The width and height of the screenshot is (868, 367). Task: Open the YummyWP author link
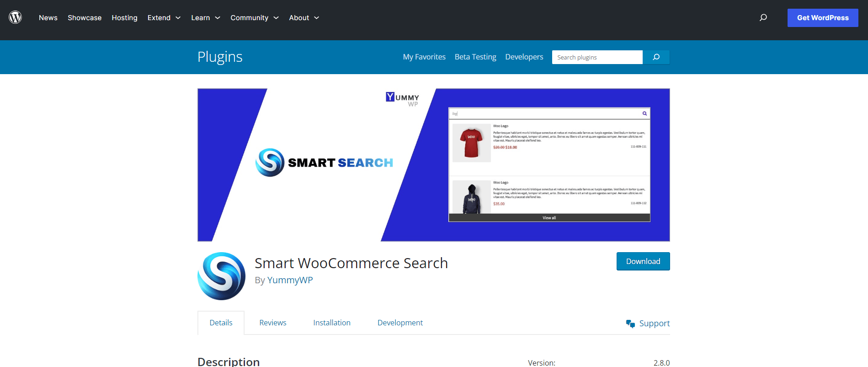point(290,280)
